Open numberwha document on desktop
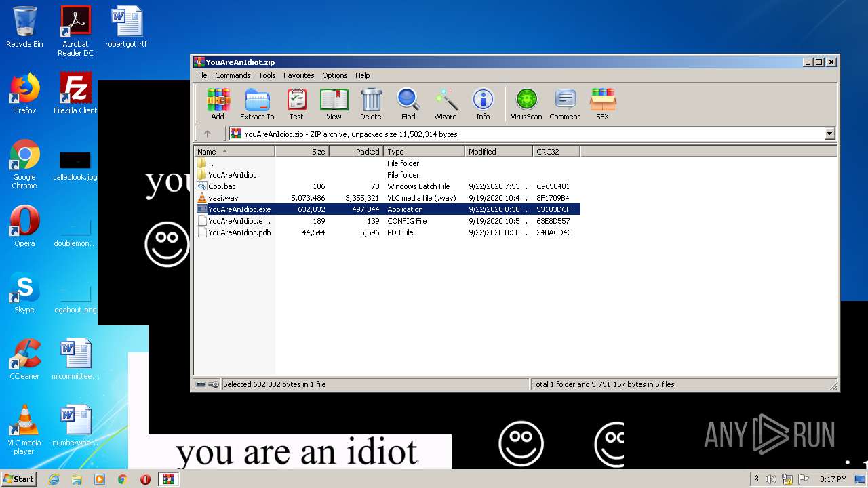This screenshot has height=488, width=868. 75,426
